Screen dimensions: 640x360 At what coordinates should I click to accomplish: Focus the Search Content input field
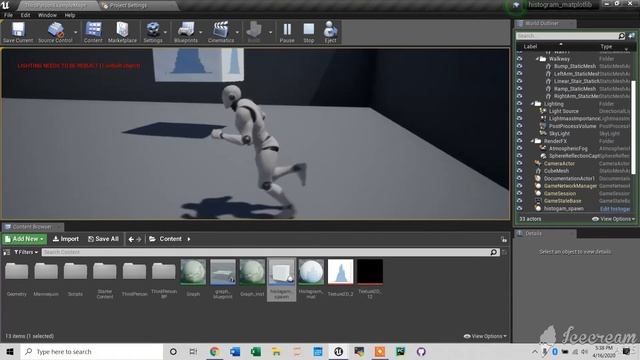point(265,252)
